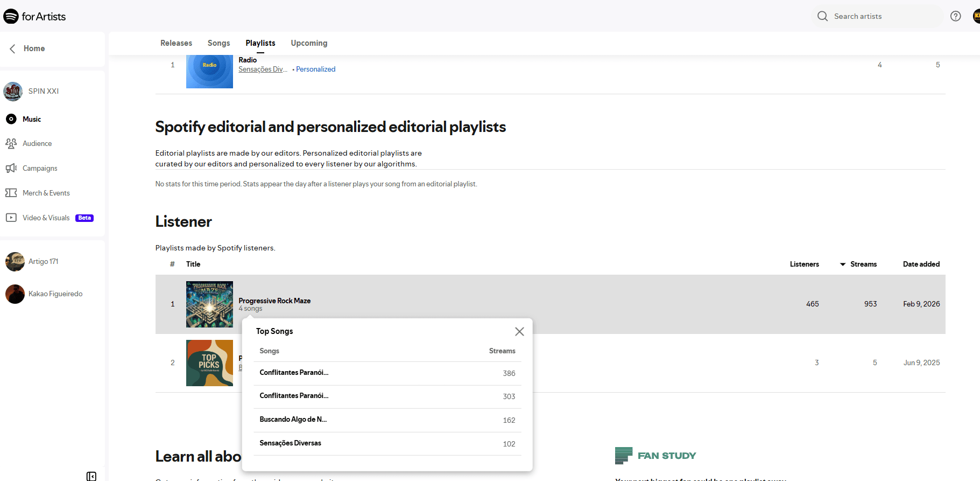Select Artigo 171 artist profile

point(43,262)
